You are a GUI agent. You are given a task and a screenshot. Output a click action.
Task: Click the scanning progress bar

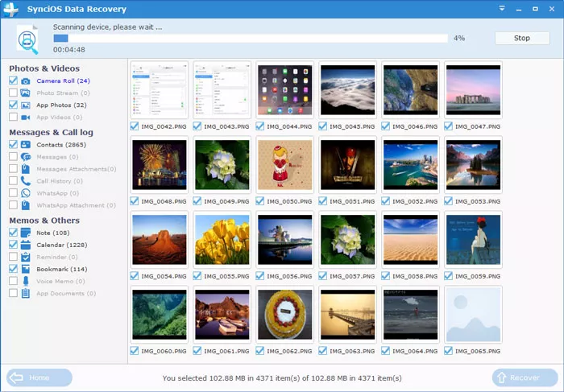coord(250,38)
